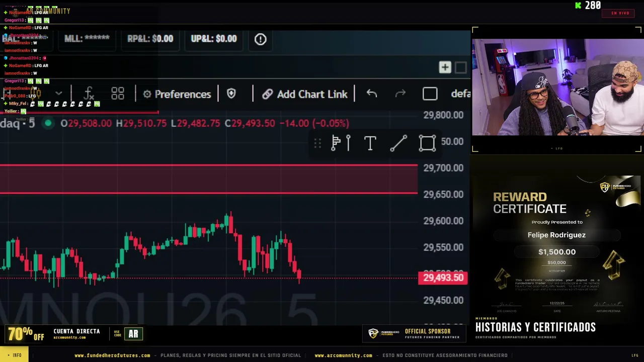Click the webcam video feed
The image size is (644, 362).
(557, 87)
